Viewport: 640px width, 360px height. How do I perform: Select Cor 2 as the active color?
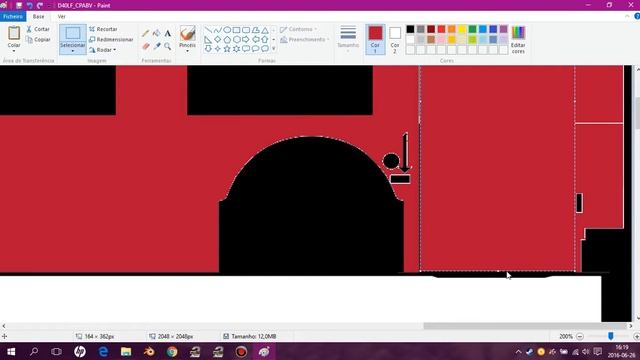coord(395,40)
